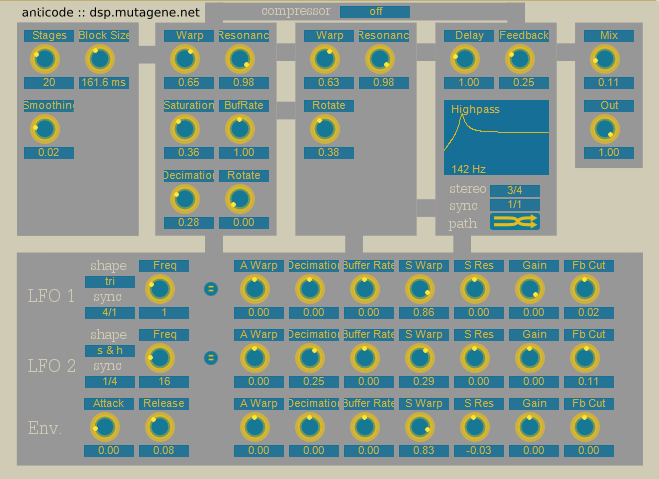
Task: Click the Saturation value 0.36
Action: (189, 153)
